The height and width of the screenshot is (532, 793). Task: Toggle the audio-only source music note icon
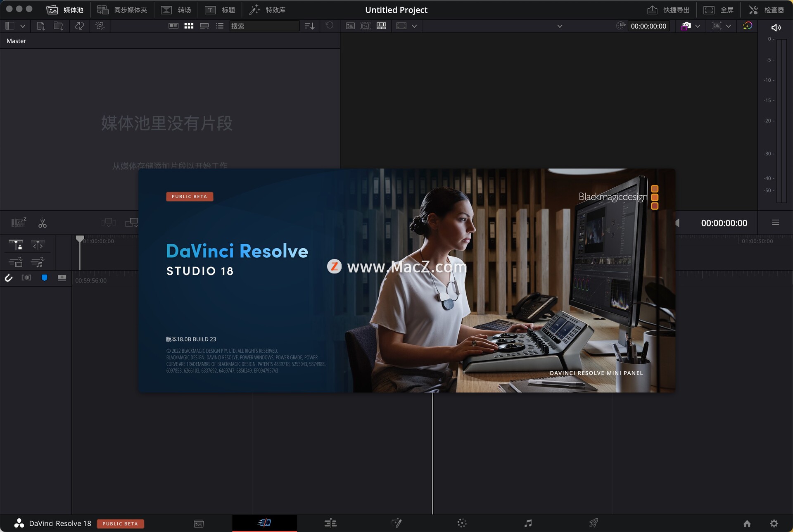[37, 262]
